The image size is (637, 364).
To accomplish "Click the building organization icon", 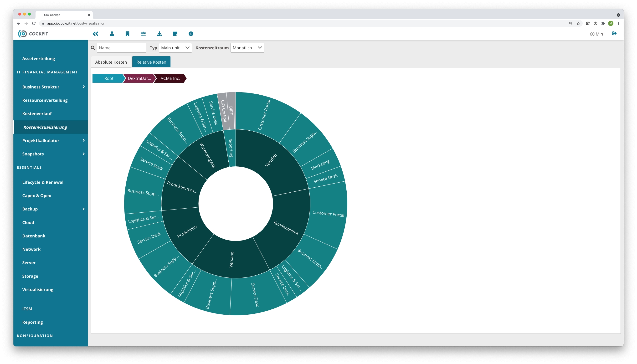I will coord(127,34).
